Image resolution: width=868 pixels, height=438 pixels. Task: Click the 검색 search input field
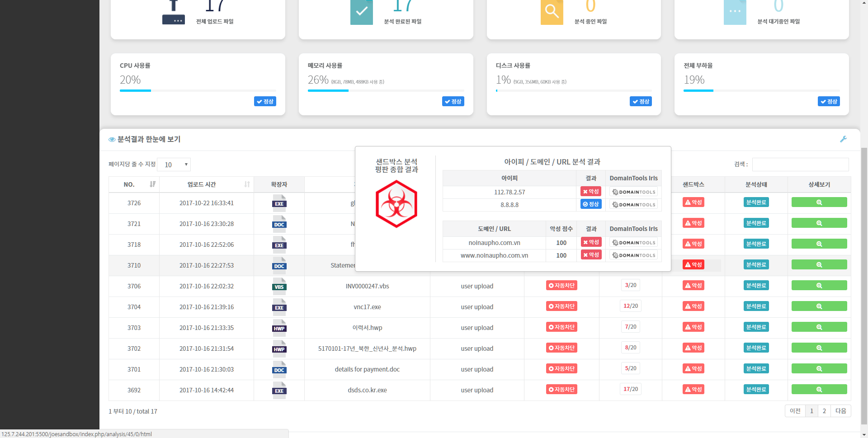800,165
